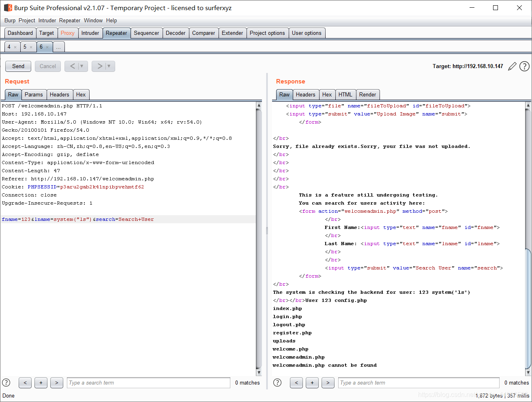Show response HTML view
This screenshot has height=402, width=532.
pos(345,94)
